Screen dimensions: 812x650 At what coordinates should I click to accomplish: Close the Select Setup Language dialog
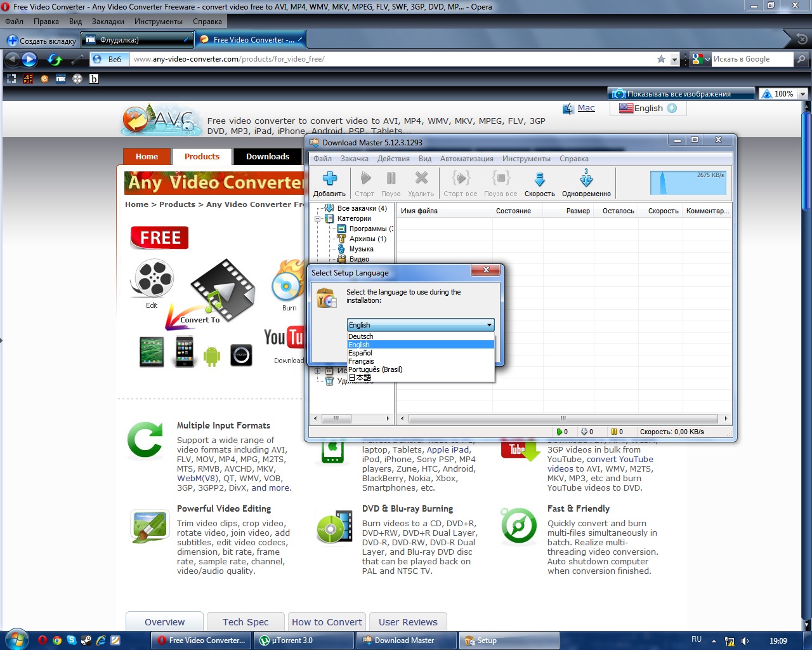486,270
